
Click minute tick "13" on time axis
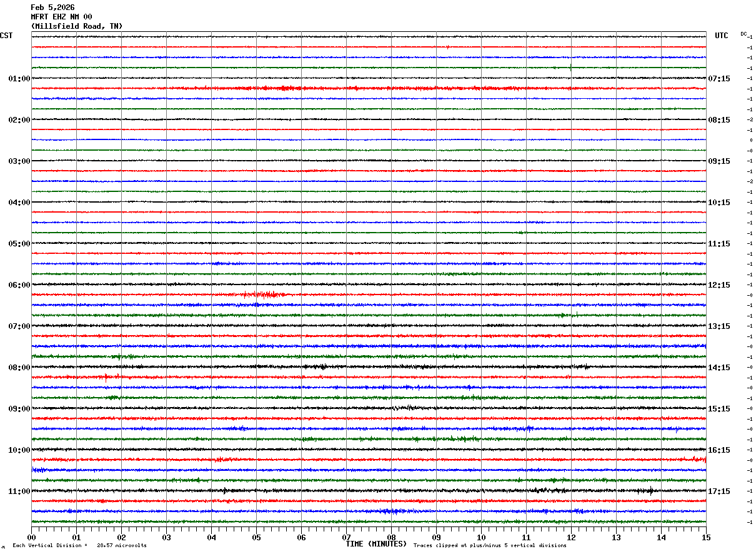tap(616, 537)
